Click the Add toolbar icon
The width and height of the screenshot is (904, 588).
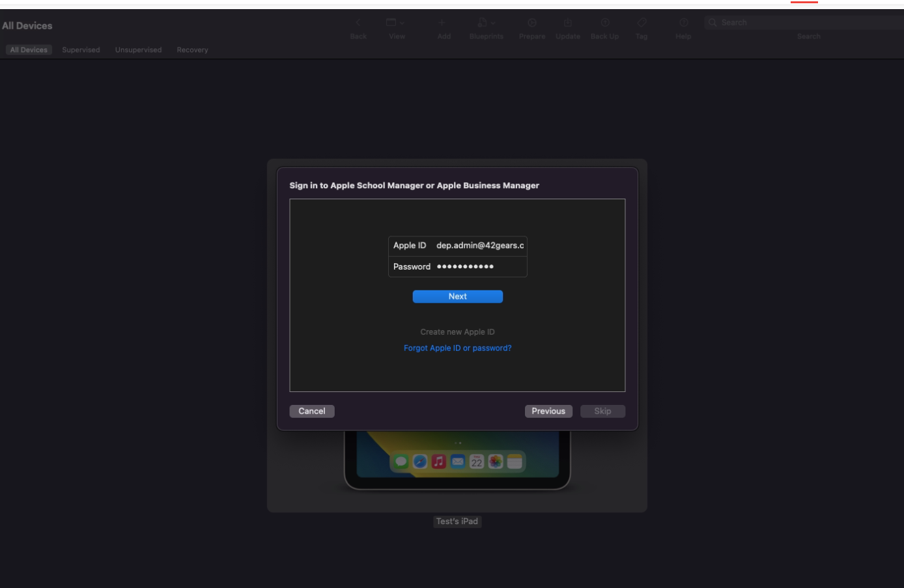pos(442,23)
